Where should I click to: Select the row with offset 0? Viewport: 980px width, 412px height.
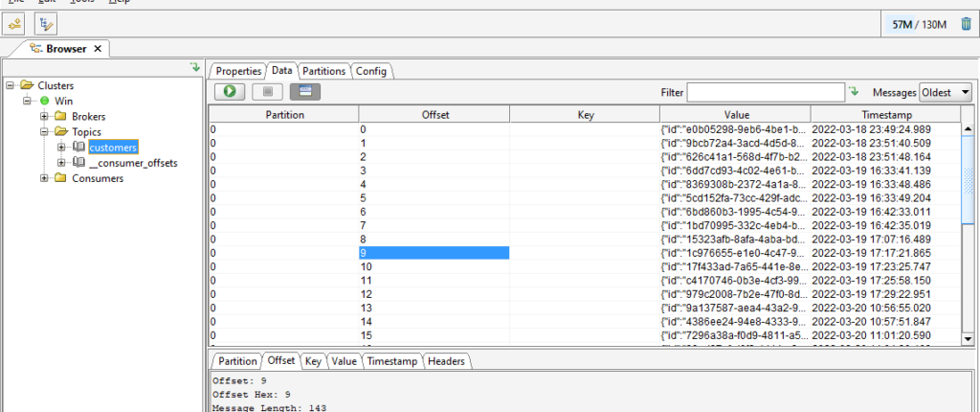[x=585, y=129]
